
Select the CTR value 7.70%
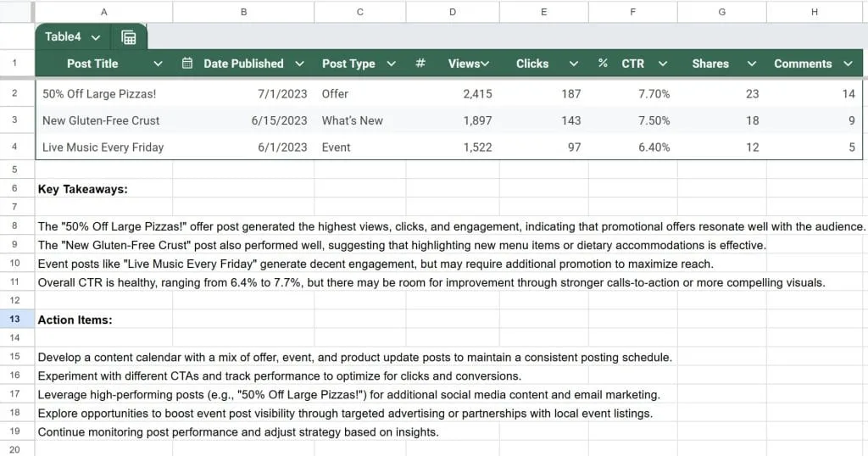632,93
